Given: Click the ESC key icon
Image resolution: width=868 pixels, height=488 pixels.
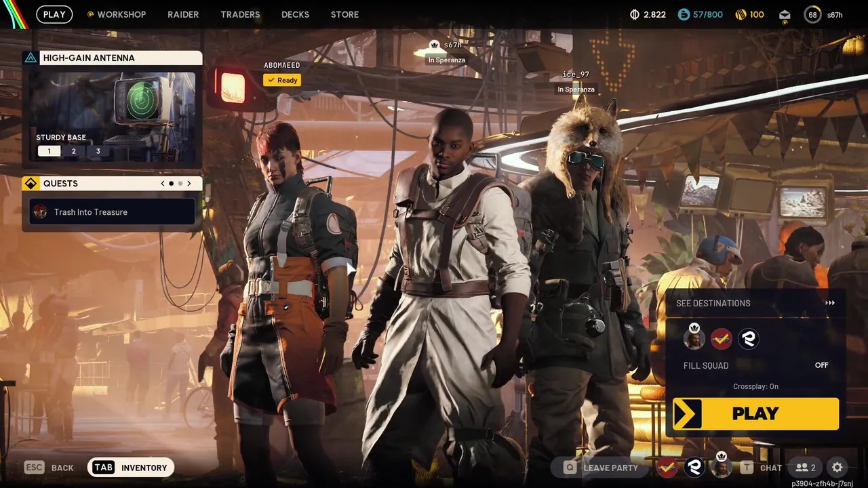Looking at the screenshot, I should (34, 468).
